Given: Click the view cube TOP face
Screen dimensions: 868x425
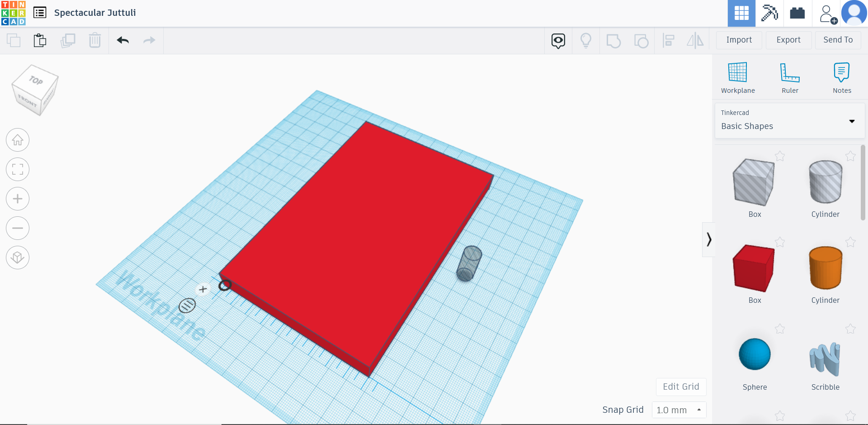Looking at the screenshot, I should pyautogui.click(x=36, y=80).
